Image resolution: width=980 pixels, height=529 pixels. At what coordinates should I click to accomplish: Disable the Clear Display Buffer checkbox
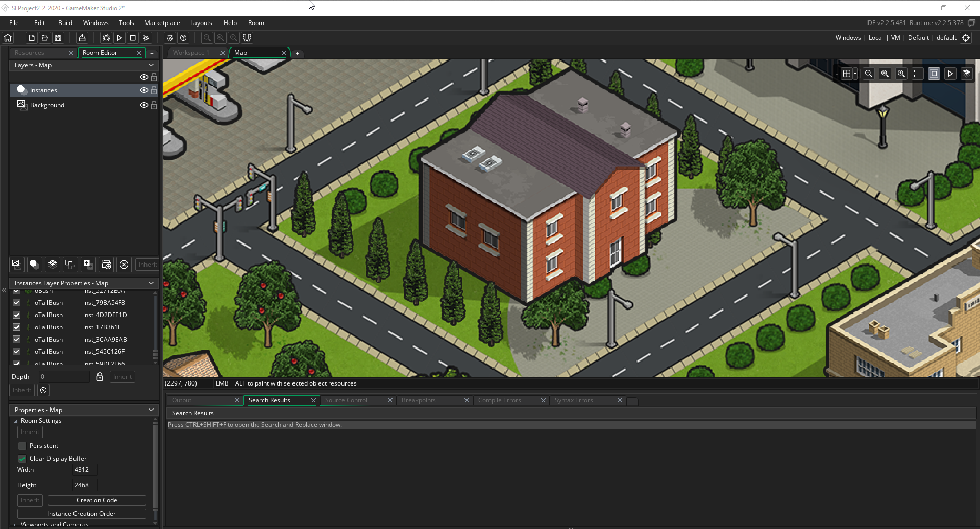(x=22, y=459)
